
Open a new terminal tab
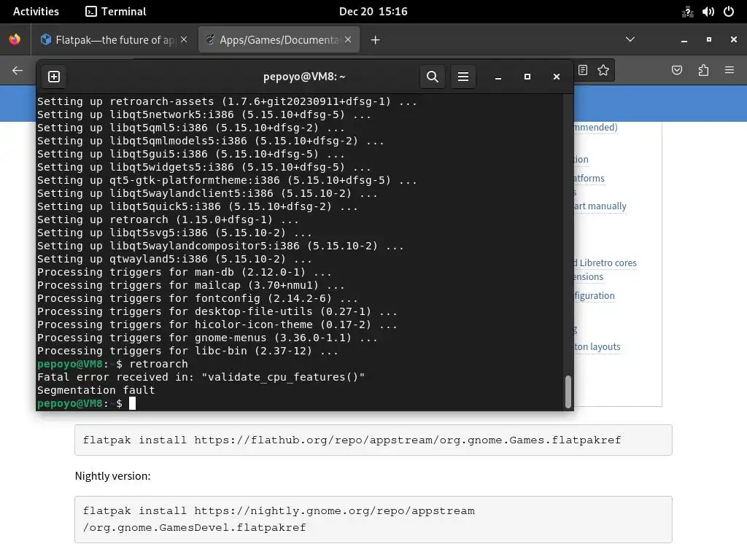tap(54, 77)
